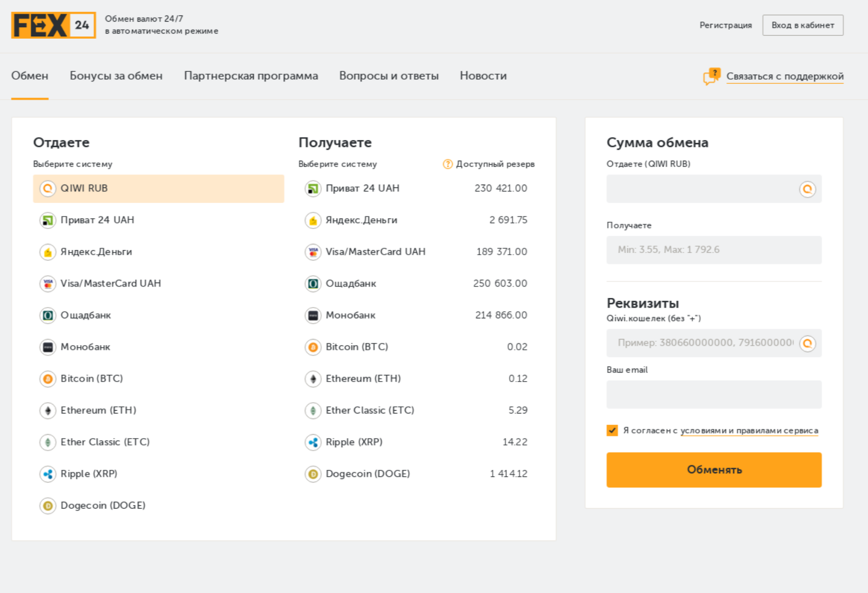Image resolution: width=868 pixels, height=593 pixels.
Task: Click the FEX 24 logo
Action: [54, 25]
